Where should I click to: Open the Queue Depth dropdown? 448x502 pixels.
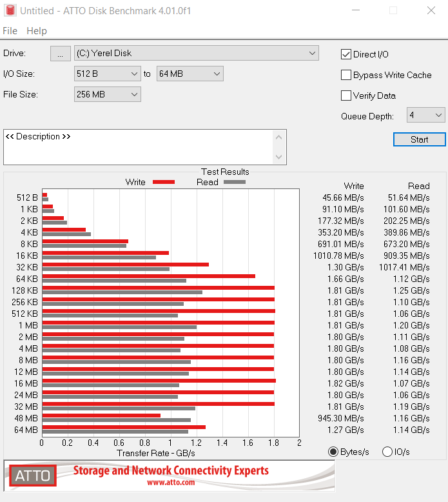pyautogui.click(x=426, y=115)
